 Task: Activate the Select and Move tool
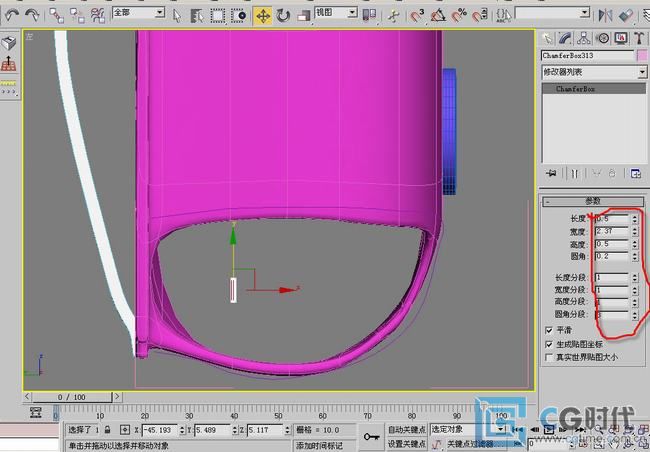(x=263, y=16)
